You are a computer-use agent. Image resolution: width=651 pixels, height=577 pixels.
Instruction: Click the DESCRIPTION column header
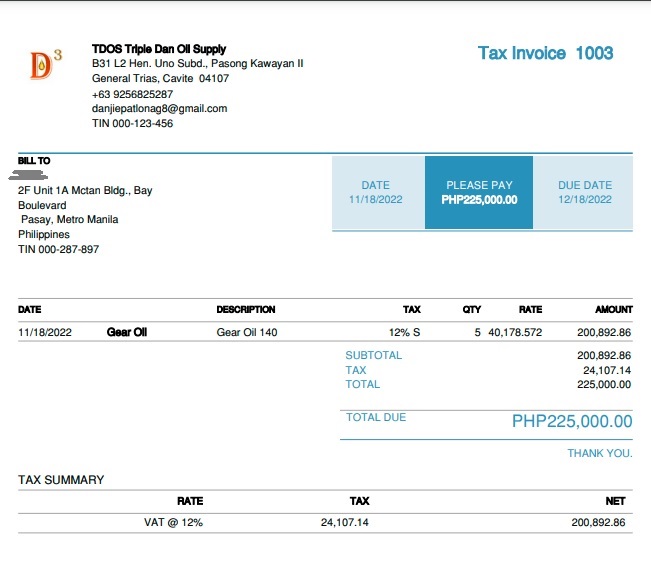tap(245, 310)
